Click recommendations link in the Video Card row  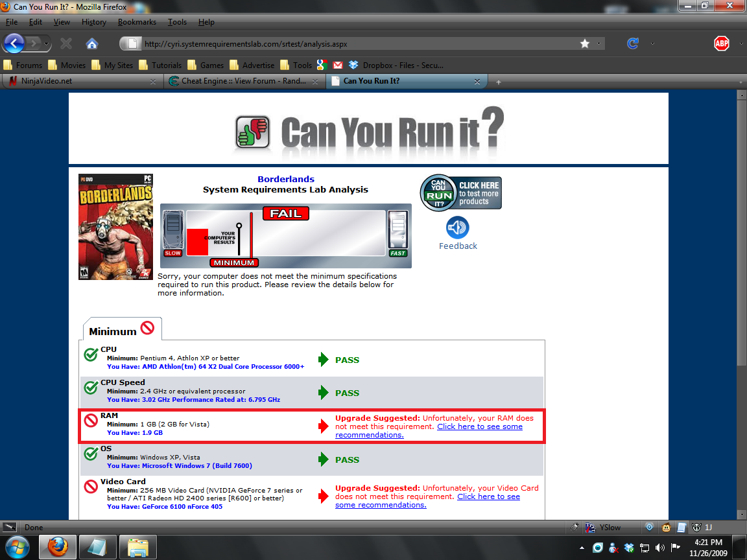[x=427, y=501]
